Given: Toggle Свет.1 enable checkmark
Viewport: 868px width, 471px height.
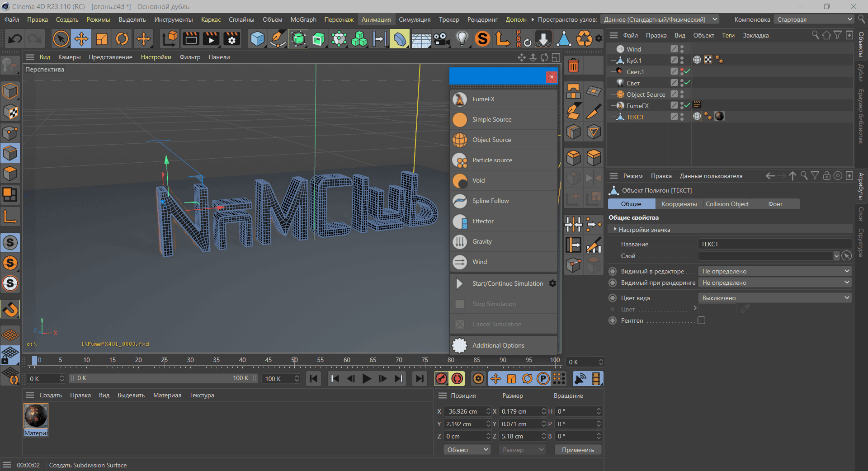Looking at the screenshot, I should coord(687,71).
